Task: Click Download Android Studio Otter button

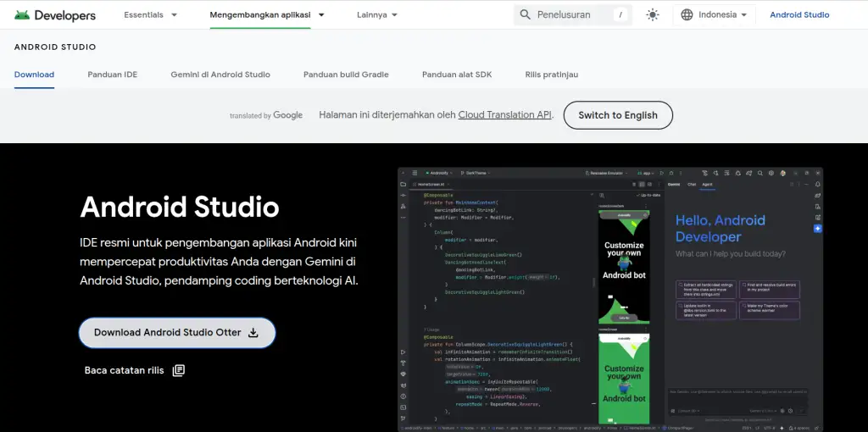Action: (177, 332)
